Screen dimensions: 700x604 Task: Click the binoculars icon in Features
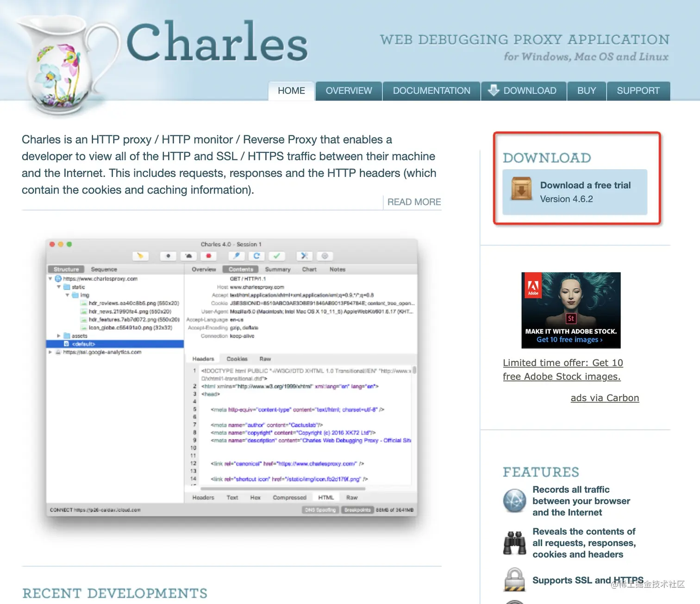pyautogui.click(x=514, y=543)
